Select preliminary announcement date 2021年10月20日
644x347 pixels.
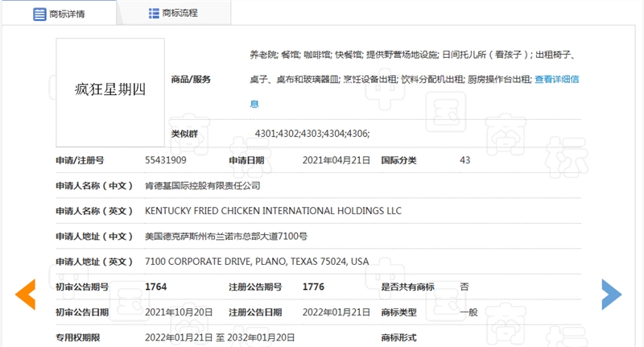coord(179,312)
